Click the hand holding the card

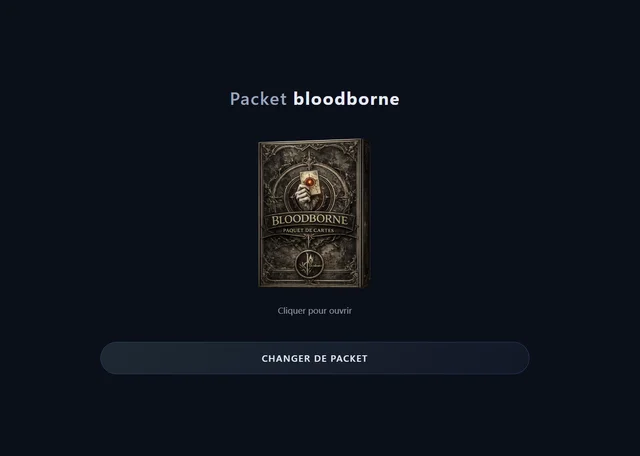pyautogui.click(x=304, y=195)
